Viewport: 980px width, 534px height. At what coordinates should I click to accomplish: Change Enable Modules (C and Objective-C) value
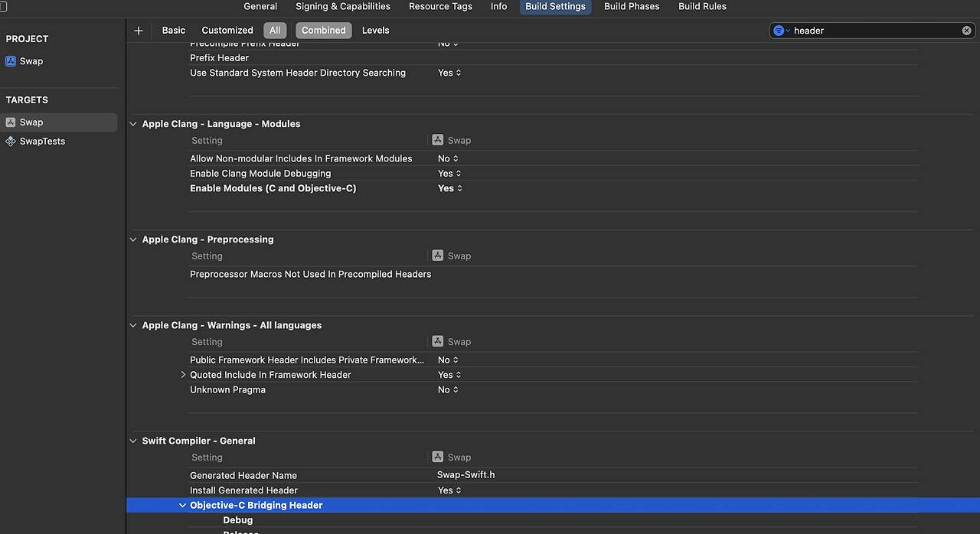[x=449, y=188]
